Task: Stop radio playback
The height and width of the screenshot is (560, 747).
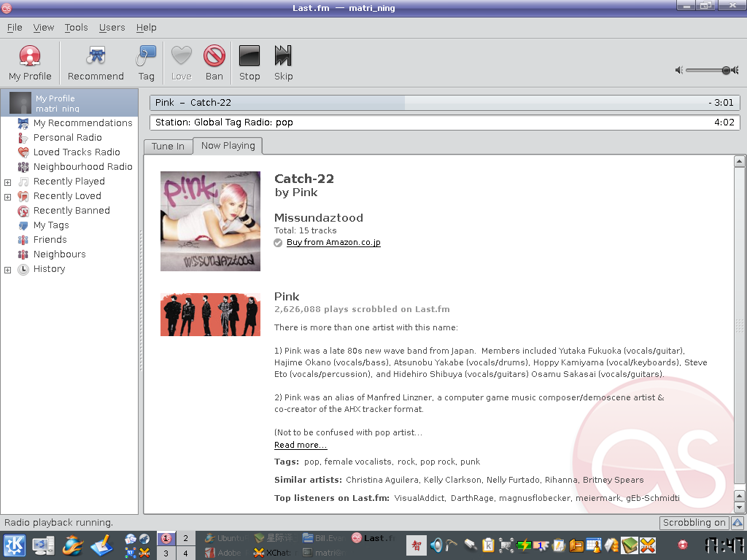Action: point(249,63)
